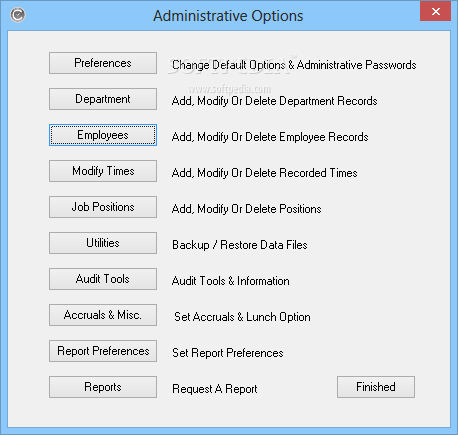Open Department records
458x435 pixels.
point(103,99)
